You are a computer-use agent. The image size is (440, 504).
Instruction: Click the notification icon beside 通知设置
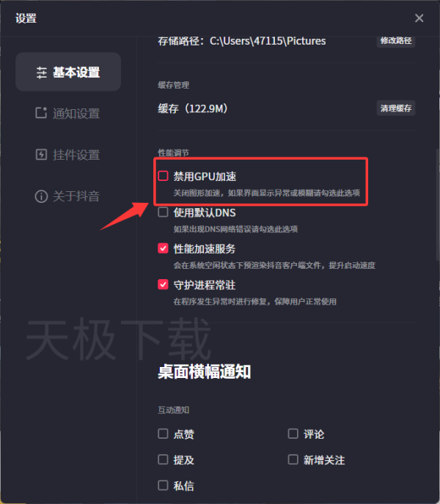[x=41, y=113]
